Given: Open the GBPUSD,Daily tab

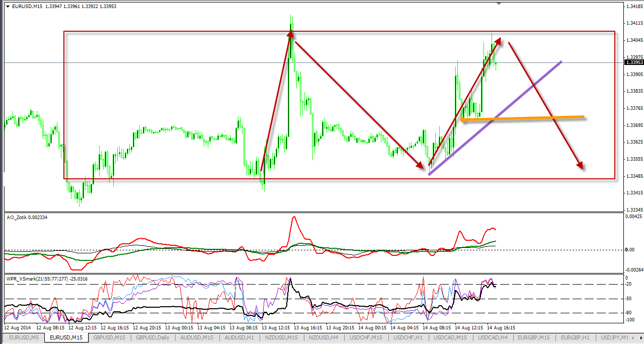Looking at the screenshot, I should point(153,337).
